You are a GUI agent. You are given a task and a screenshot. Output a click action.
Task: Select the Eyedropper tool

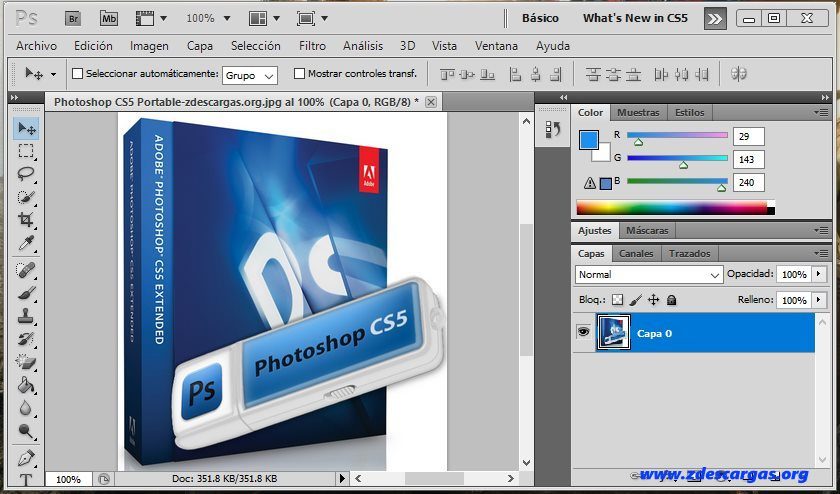point(26,243)
